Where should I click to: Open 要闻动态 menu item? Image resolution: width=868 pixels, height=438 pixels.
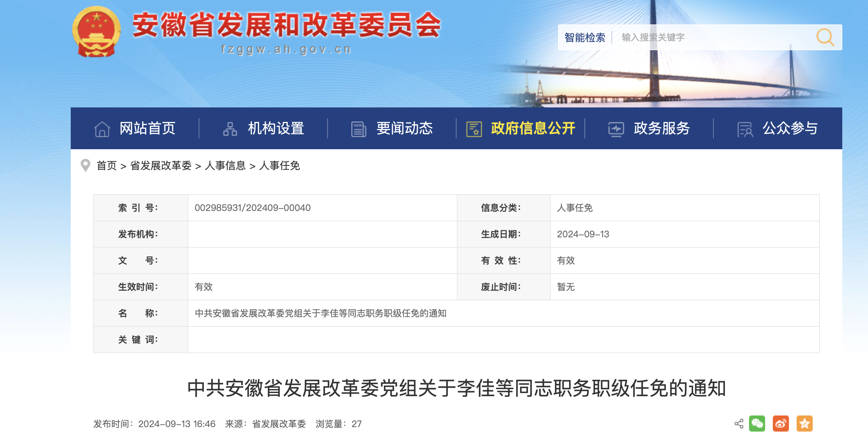[404, 128]
